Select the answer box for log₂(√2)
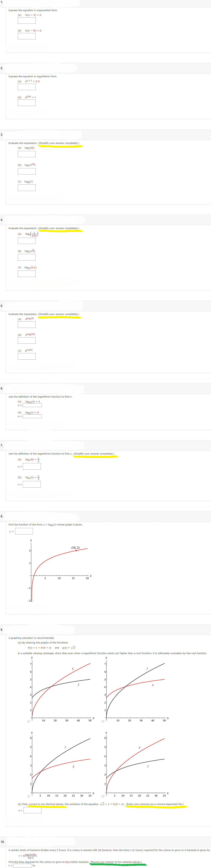 [x=27, y=257]
